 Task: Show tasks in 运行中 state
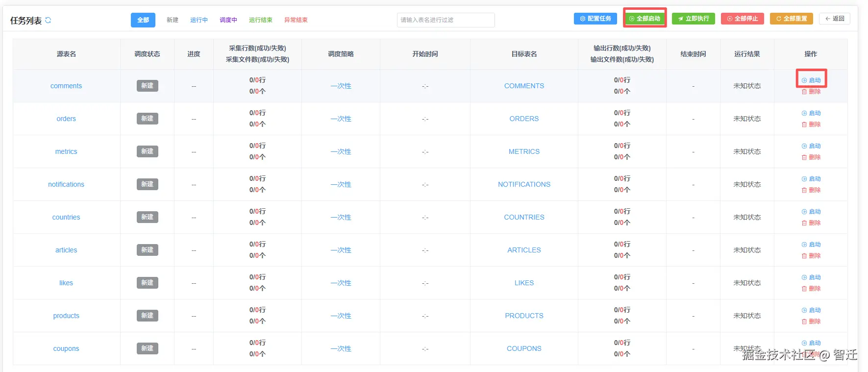tap(199, 20)
